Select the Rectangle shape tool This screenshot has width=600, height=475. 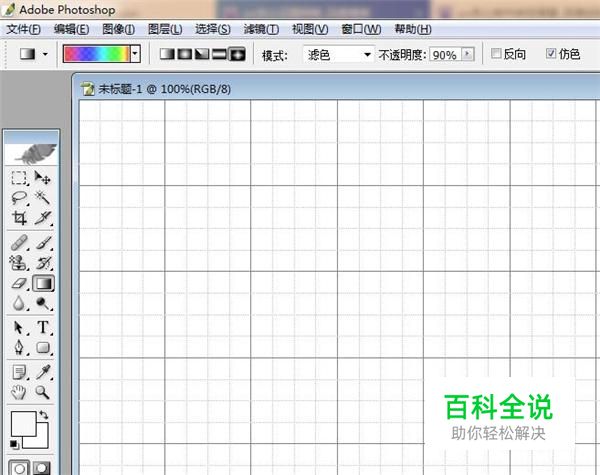coord(42,348)
